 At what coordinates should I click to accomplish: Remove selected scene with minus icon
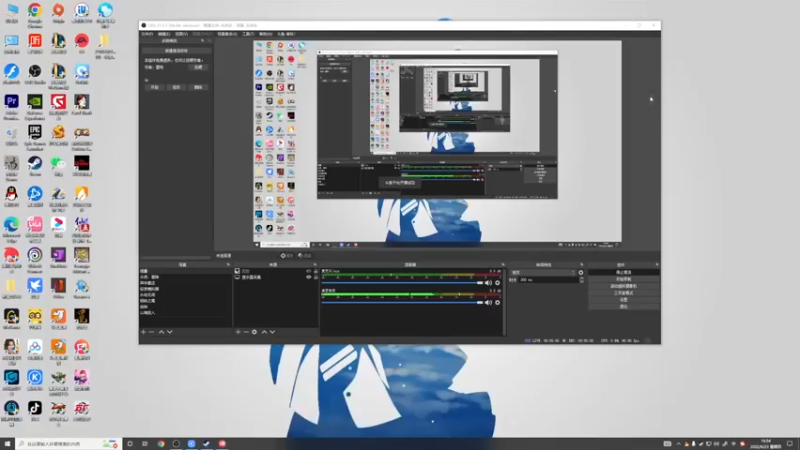tap(152, 332)
